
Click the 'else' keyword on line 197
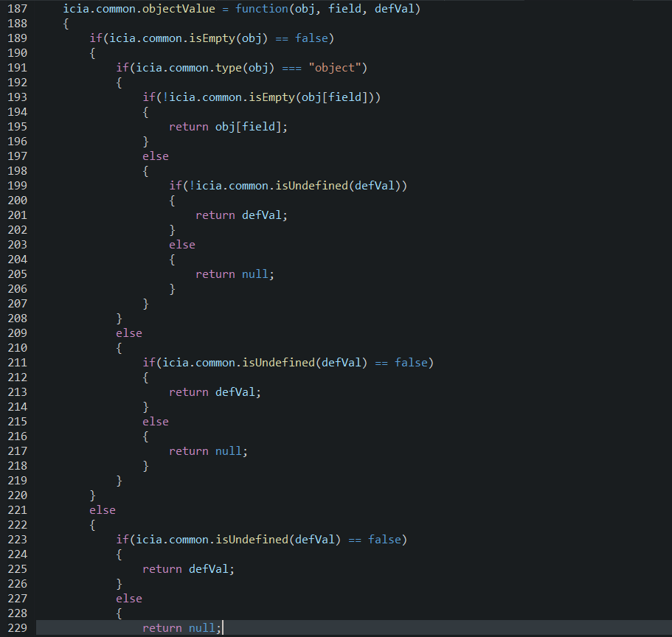point(155,156)
